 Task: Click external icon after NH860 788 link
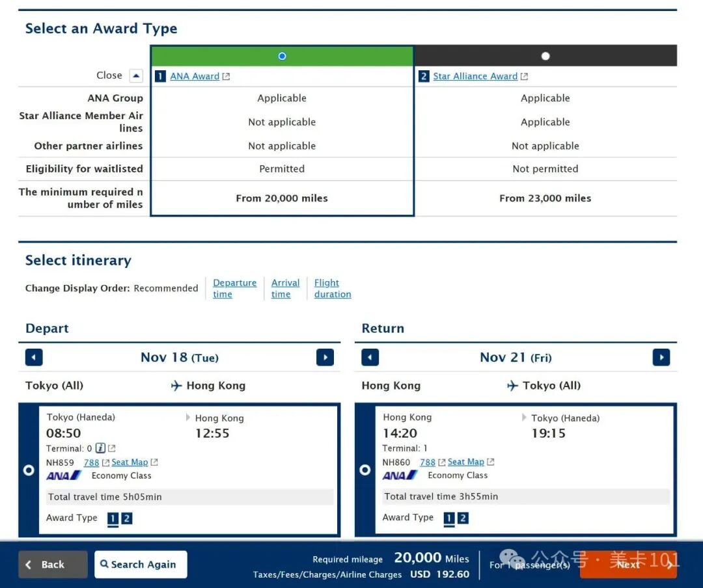(441, 462)
